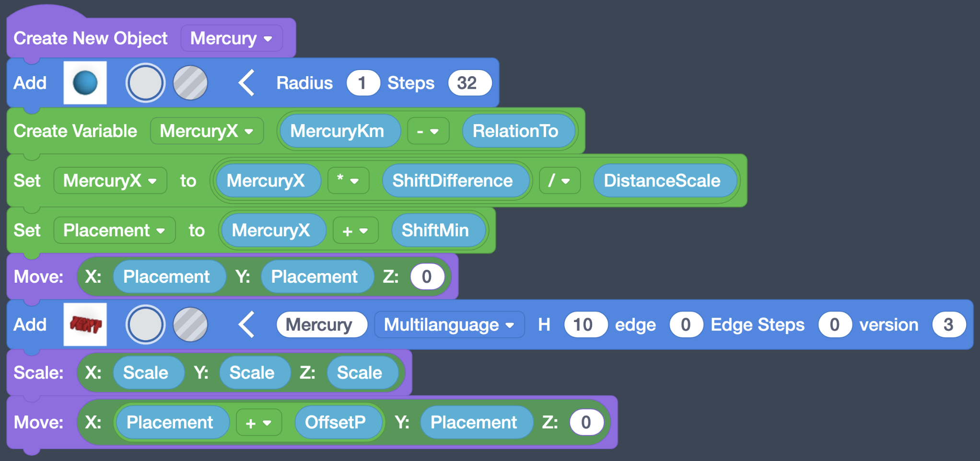Edit the version field showing 3
This screenshot has height=461, width=980.
[950, 324]
